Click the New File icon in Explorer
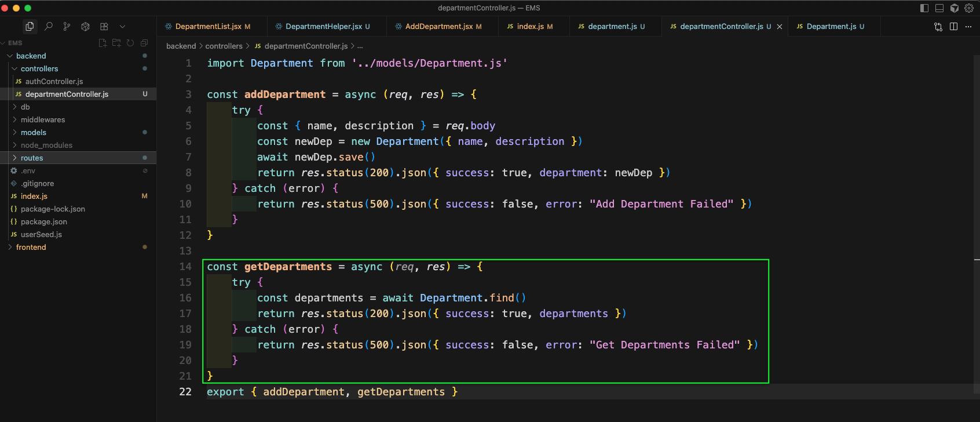This screenshot has width=980, height=422. [x=103, y=43]
